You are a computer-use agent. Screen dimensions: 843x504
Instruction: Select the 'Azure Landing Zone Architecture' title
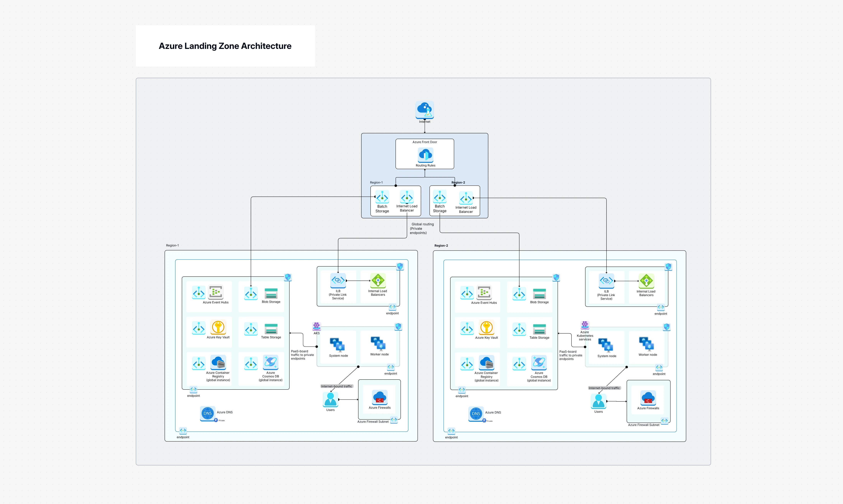tap(225, 46)
